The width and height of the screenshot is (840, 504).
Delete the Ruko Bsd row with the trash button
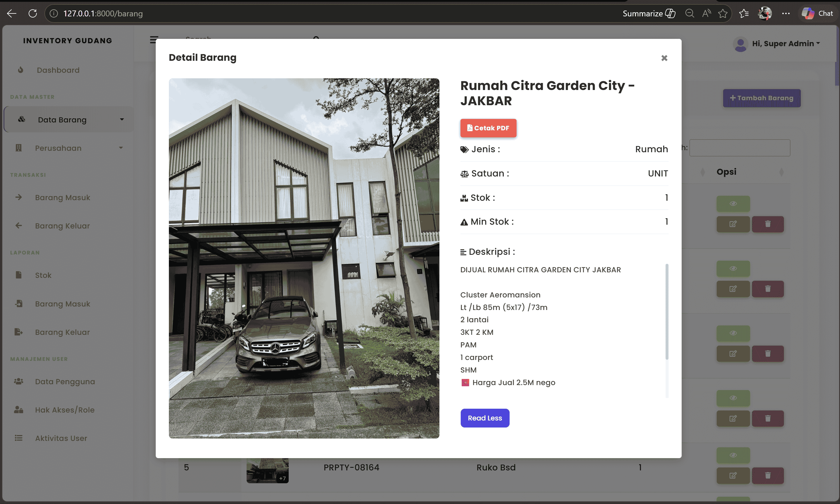click(x=768, y=475)
